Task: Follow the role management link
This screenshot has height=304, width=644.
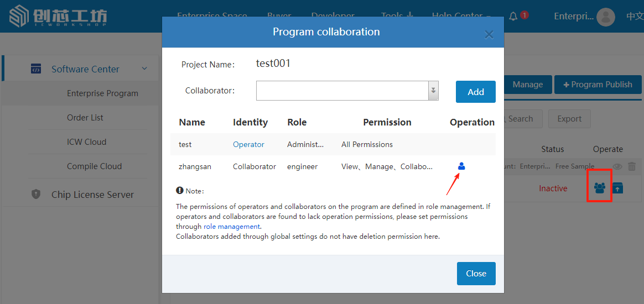Action: (232, 226)
